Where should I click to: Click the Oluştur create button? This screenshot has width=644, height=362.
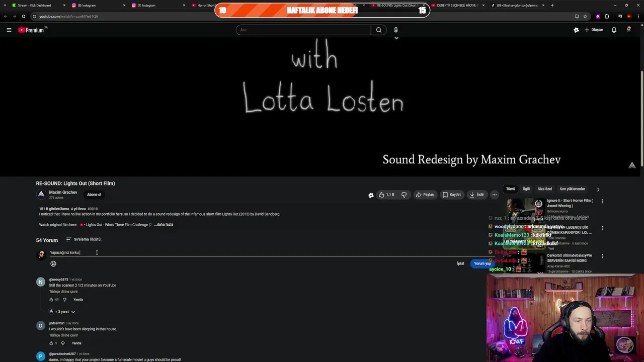point(594,30)
